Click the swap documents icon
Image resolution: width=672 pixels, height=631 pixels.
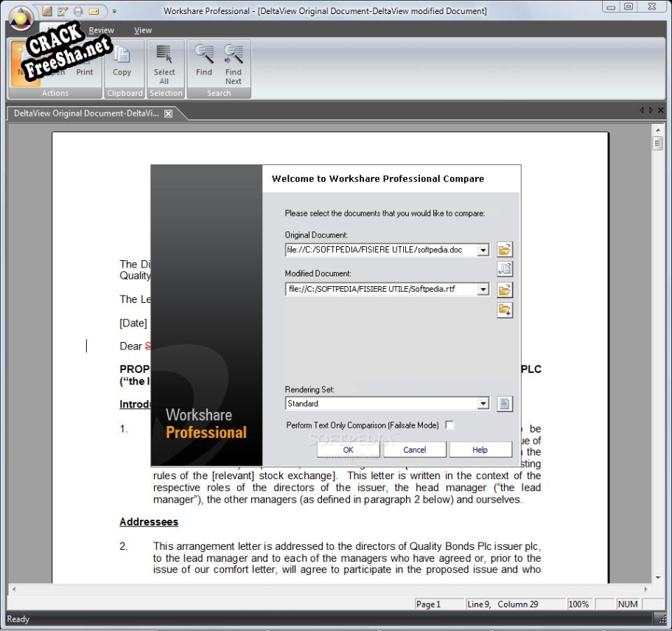pos(505,269)
